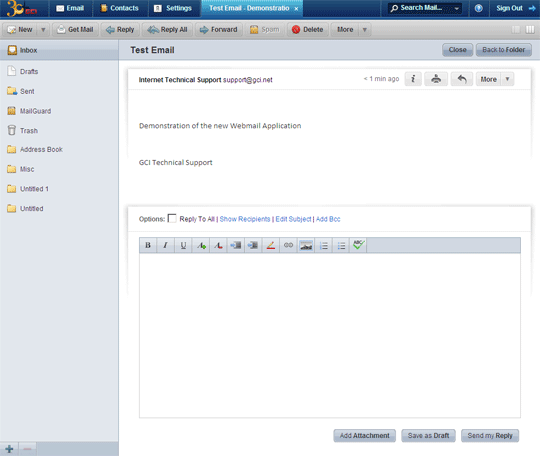Image resolution: width=540 pixels, height=456 pixels.
Task: Click sender address support@gci.net
Action: (x=248, y=80)
